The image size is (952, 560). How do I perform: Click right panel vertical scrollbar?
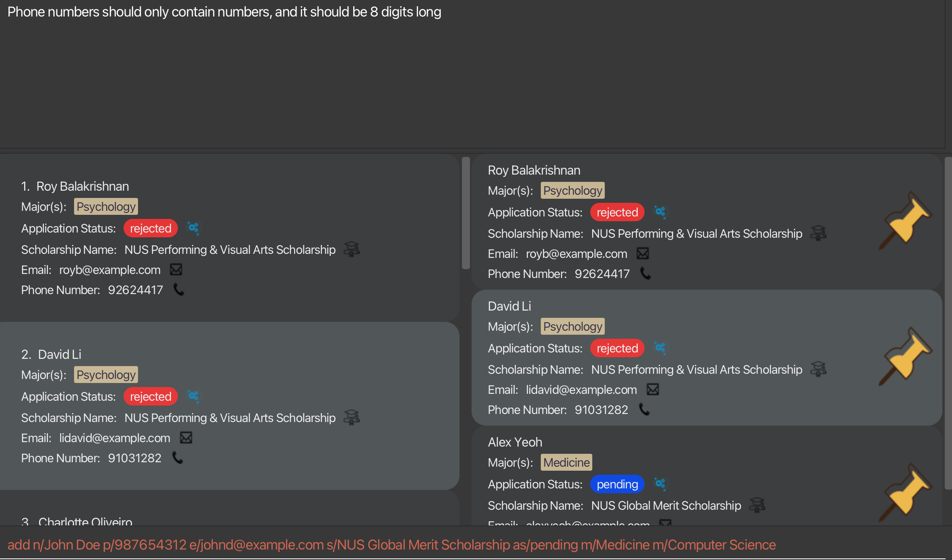(x=948, y=322)
